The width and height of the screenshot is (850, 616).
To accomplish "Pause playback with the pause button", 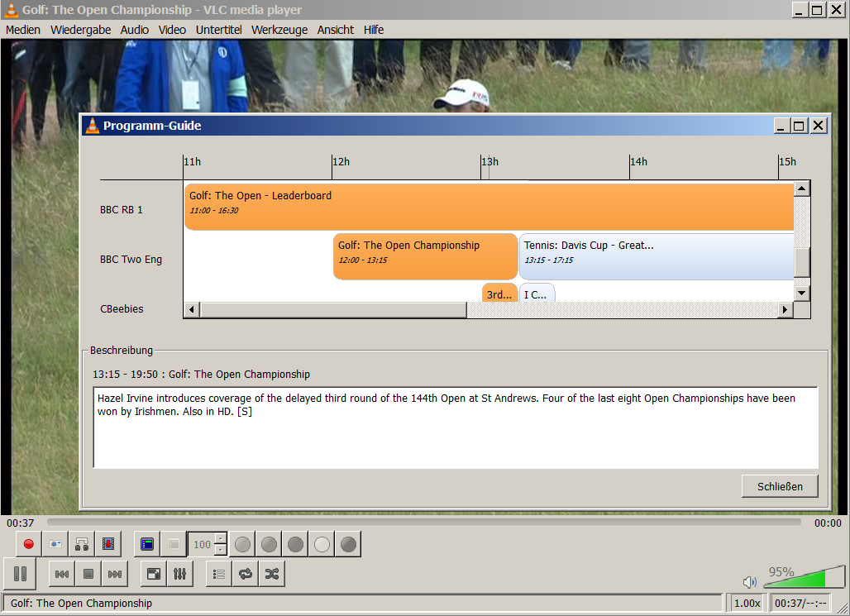I will point(20,574).
